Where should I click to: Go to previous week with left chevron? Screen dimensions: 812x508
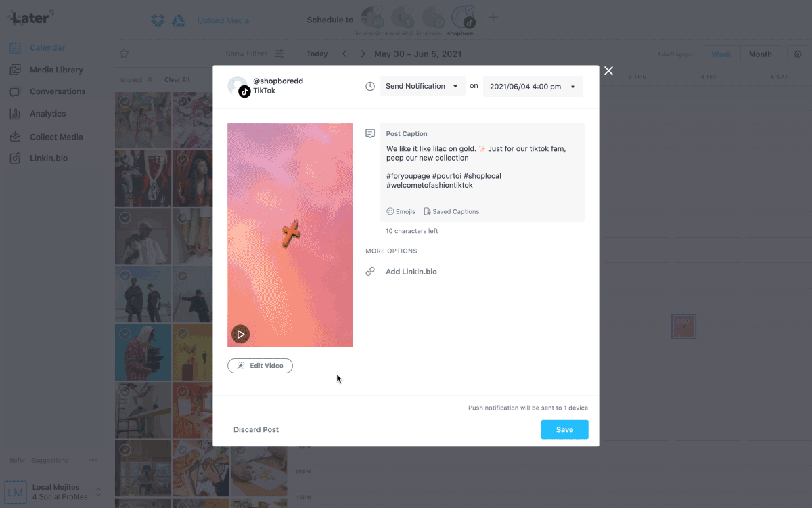coord(344,54)
